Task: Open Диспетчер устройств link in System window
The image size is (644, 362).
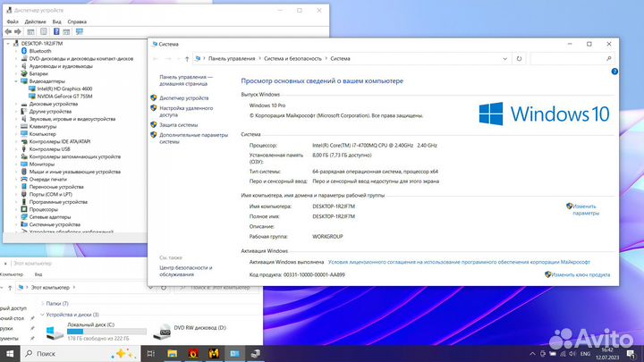Action: tap(184, 98)
